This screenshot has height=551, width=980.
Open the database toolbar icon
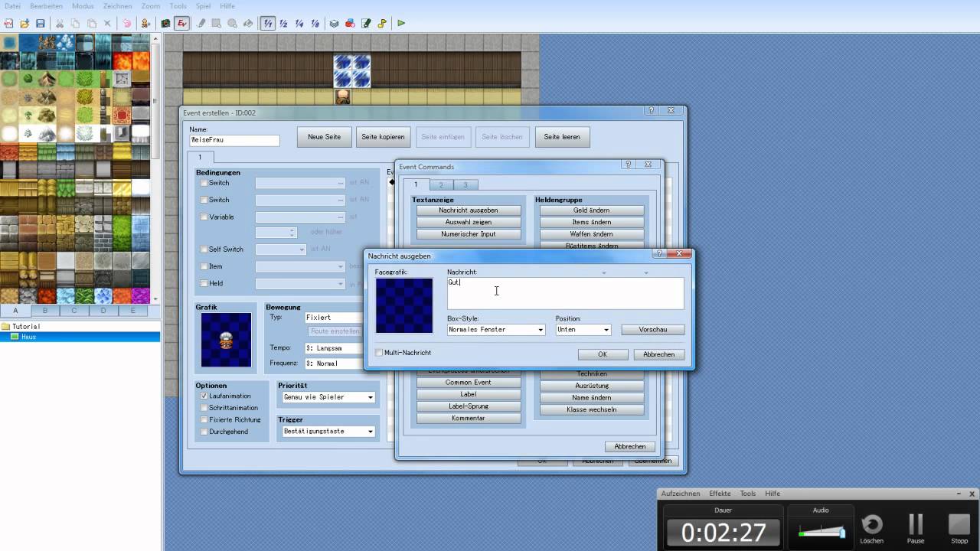point(335,23)
